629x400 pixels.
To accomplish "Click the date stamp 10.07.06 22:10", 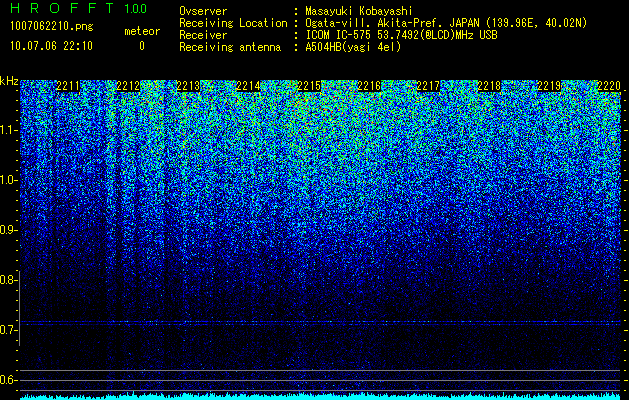I will point(51,46).
